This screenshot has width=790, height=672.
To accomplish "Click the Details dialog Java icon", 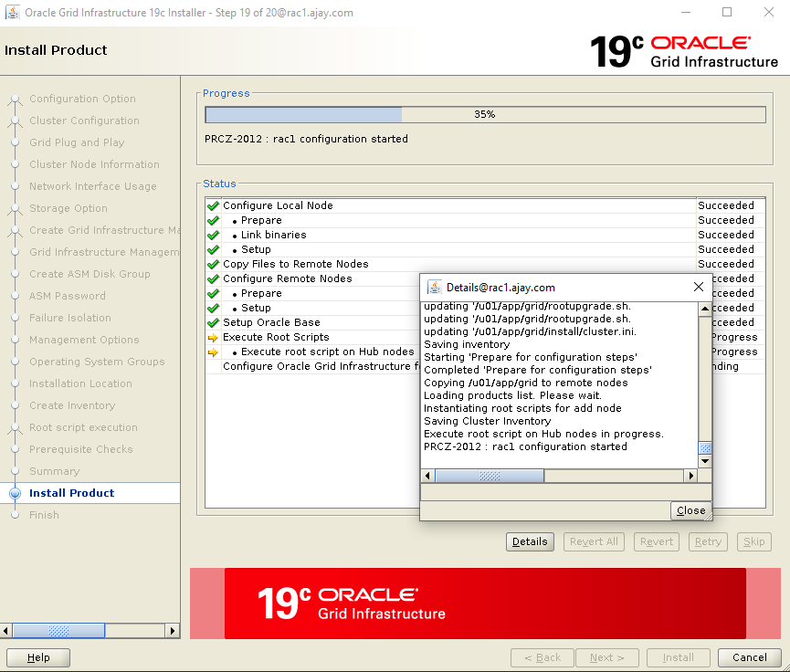I will click(435, 287).
